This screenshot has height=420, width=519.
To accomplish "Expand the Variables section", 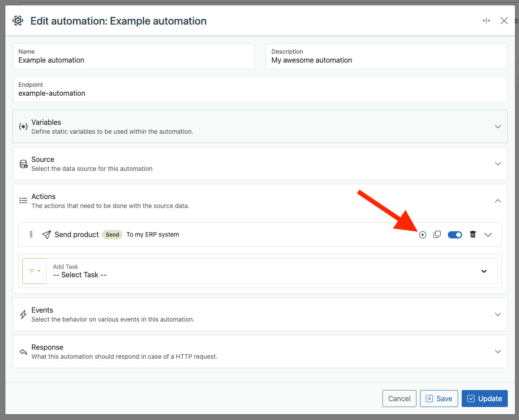I will click(x=260, y=126).
